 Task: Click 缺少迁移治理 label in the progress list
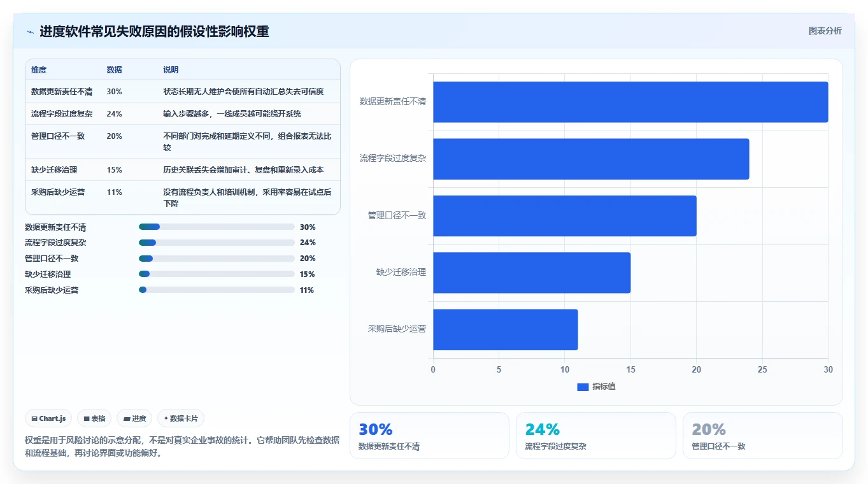coord(48,274)
